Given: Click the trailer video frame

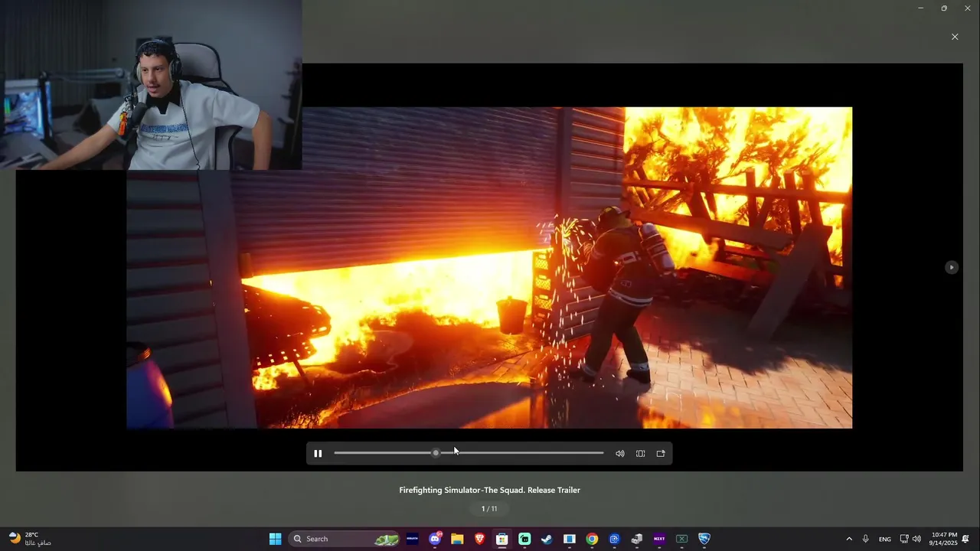Looking at the screenshot, I should [x=489, y=267].
